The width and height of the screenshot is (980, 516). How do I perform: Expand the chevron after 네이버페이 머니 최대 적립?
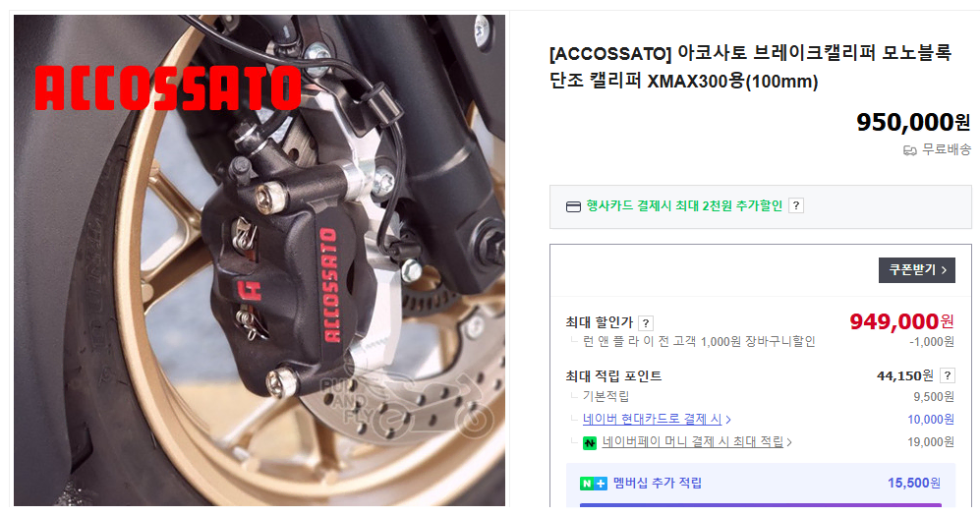(x=789, y=443)
